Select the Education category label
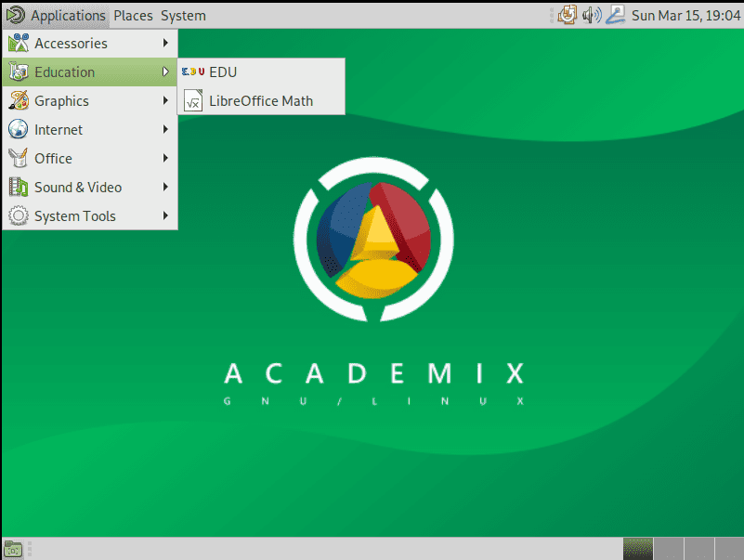The width and height of the screenshot is (744, 560). click(64, 72)
